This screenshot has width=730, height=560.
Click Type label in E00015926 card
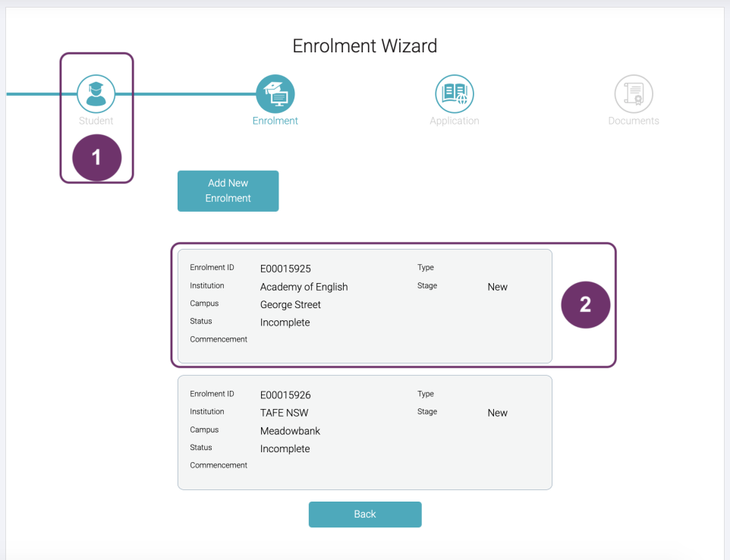[426, 394]
